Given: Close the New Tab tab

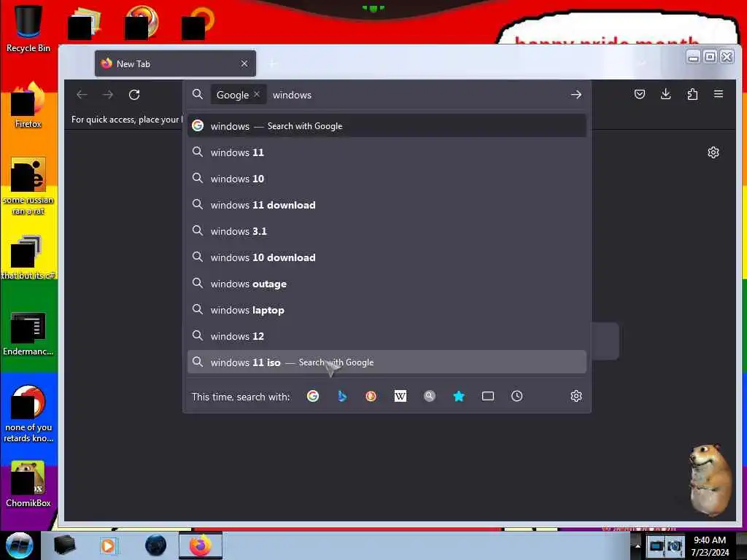Looking at the screenshot, I should [x=244, y=63].
